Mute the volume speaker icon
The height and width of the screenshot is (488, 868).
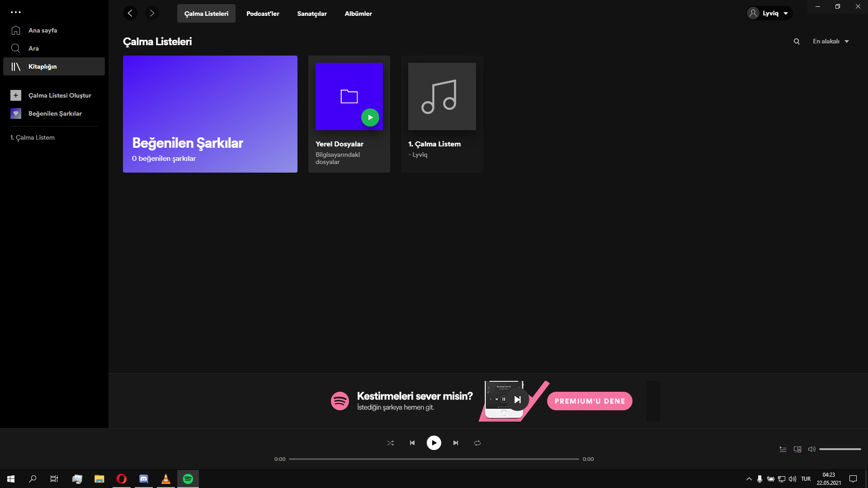click(x=811, y=449)
